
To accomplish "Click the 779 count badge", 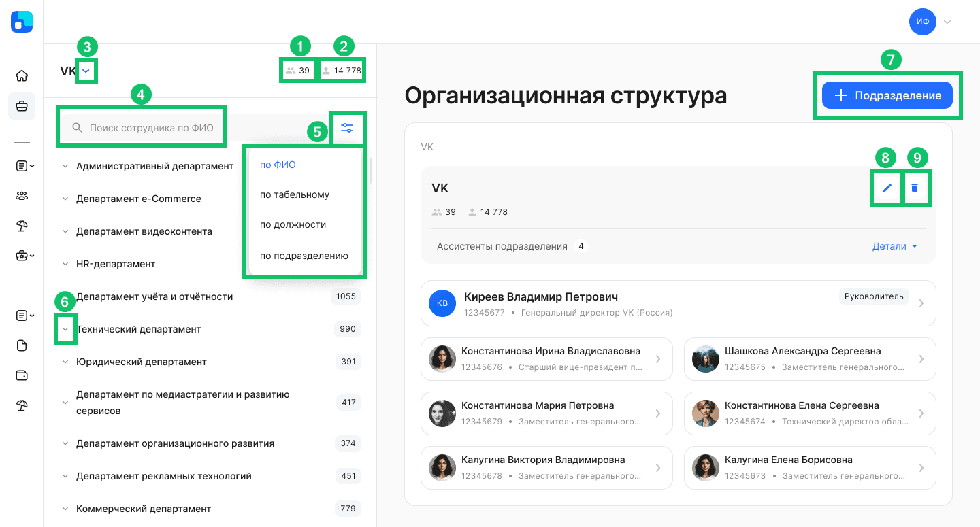I will [x=348, y=509].
